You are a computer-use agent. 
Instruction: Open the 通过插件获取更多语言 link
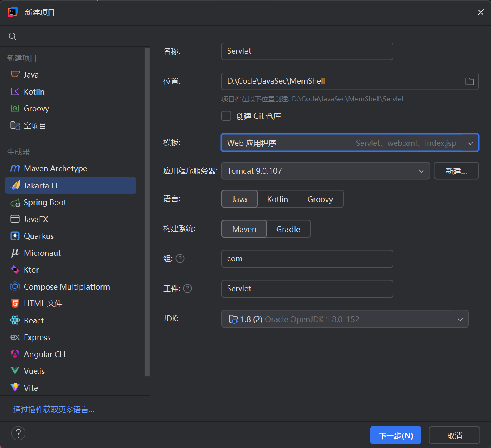[54, 410]
